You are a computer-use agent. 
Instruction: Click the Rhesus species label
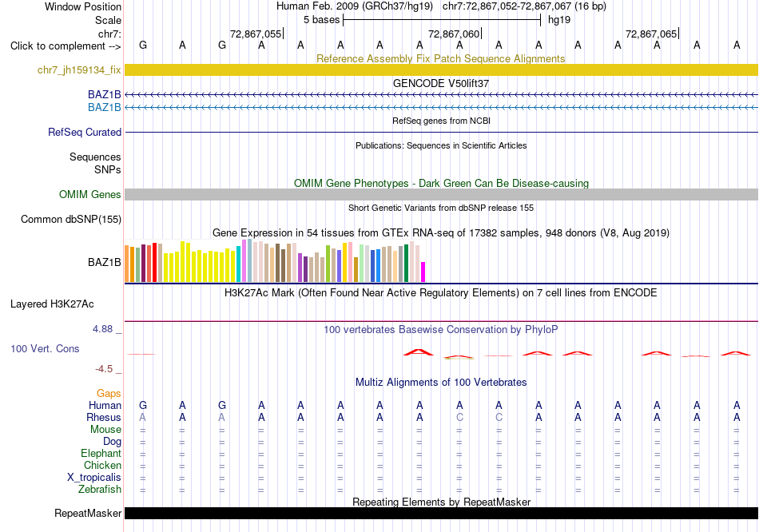pyautogui.click(x=104, y=417)
